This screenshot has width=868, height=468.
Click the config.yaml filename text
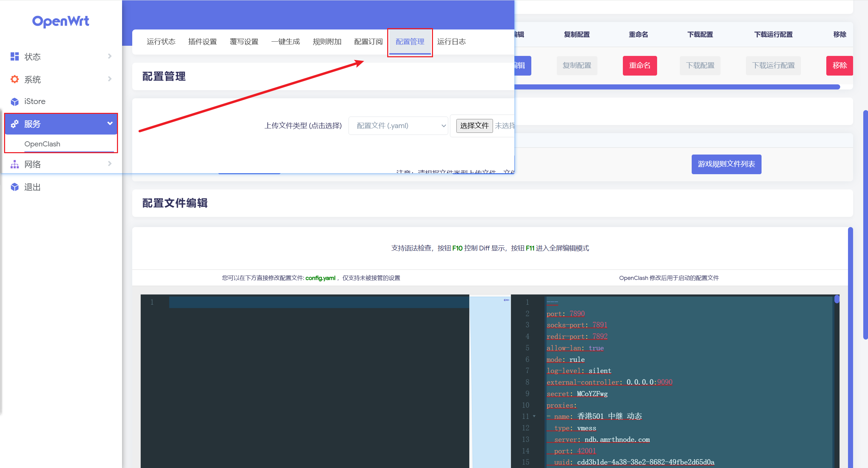[320, 278]
